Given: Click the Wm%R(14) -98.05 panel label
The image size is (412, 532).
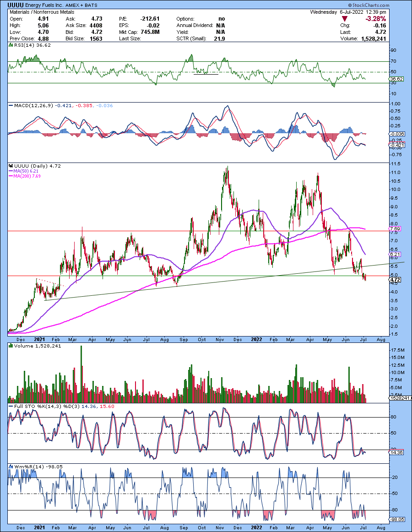Looking at the screenshot, I should tap(38, 467).
